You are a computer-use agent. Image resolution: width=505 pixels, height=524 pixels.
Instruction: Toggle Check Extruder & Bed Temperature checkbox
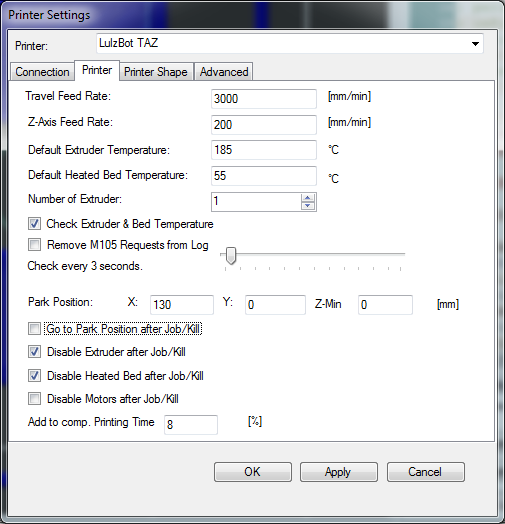pyautogui.click(x=34, y=224)
